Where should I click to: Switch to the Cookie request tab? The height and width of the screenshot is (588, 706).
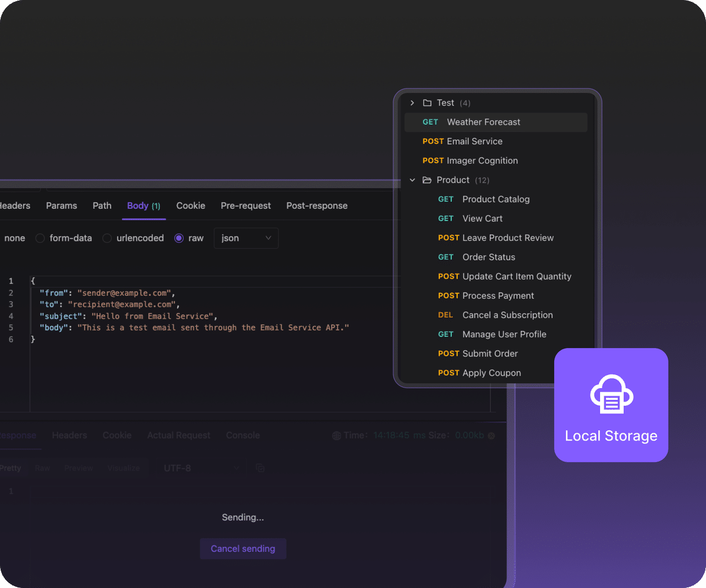pos(191,206)
